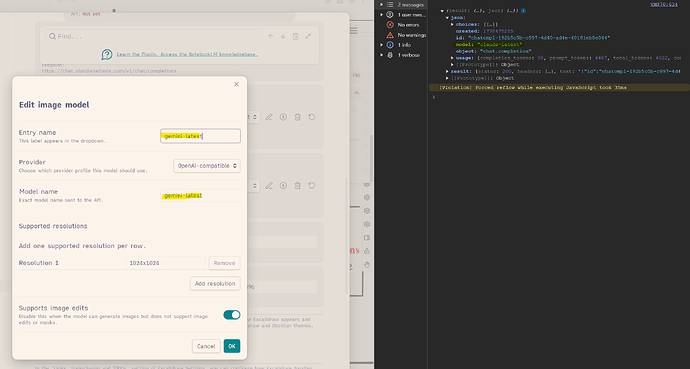Confirm the dialog with OK

(x=232, y=346)
